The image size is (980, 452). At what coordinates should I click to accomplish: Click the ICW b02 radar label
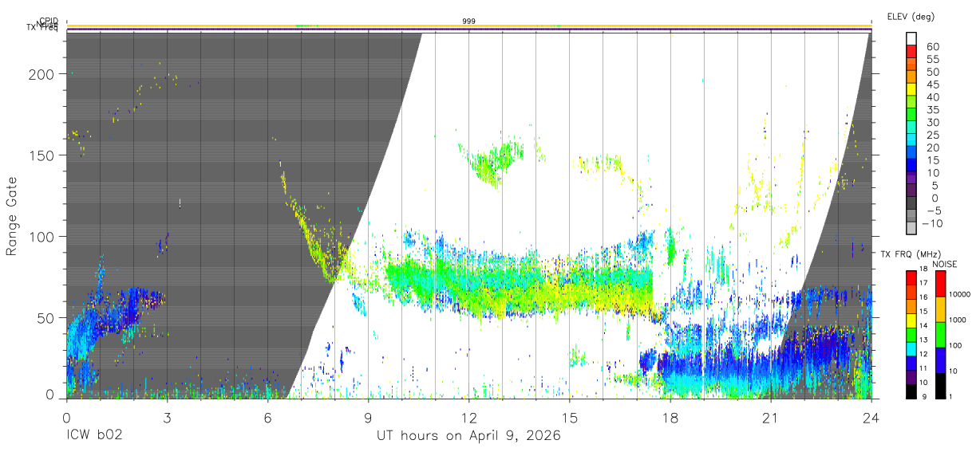point(94,436)
